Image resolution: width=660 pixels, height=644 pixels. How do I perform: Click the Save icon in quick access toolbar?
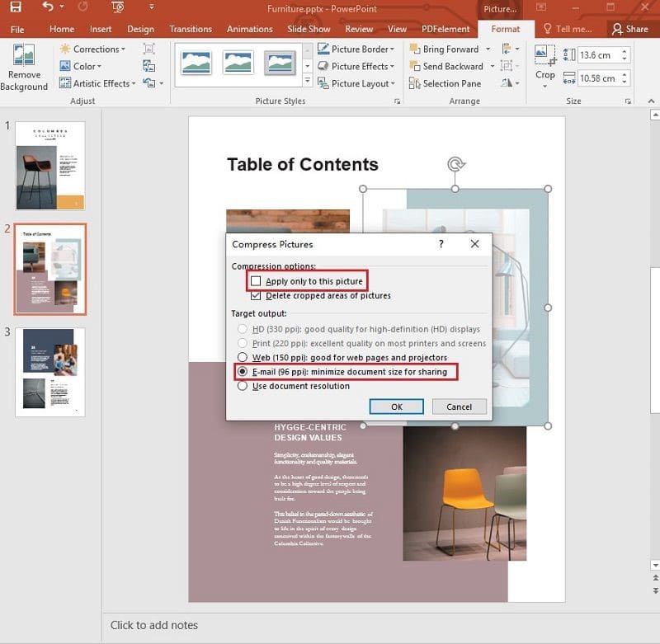(16, 7)
